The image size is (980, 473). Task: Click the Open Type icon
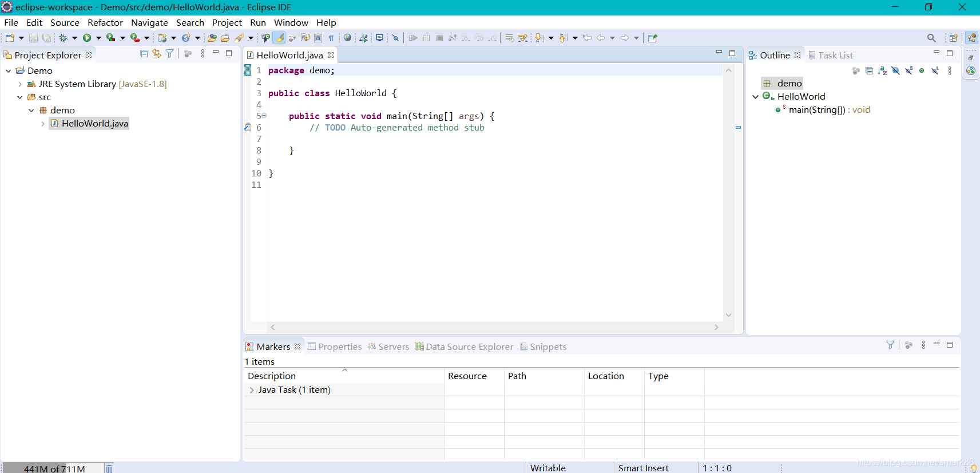212,38
